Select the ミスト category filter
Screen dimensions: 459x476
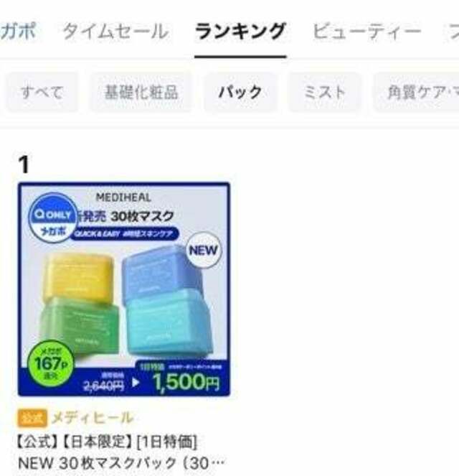(x=325, y=93)
